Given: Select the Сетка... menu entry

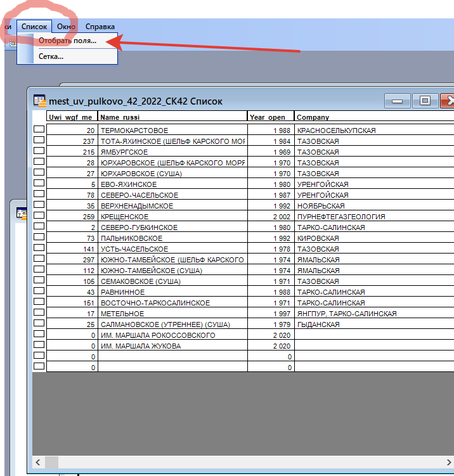Looking at the screenshot, I should pos(51,56).
